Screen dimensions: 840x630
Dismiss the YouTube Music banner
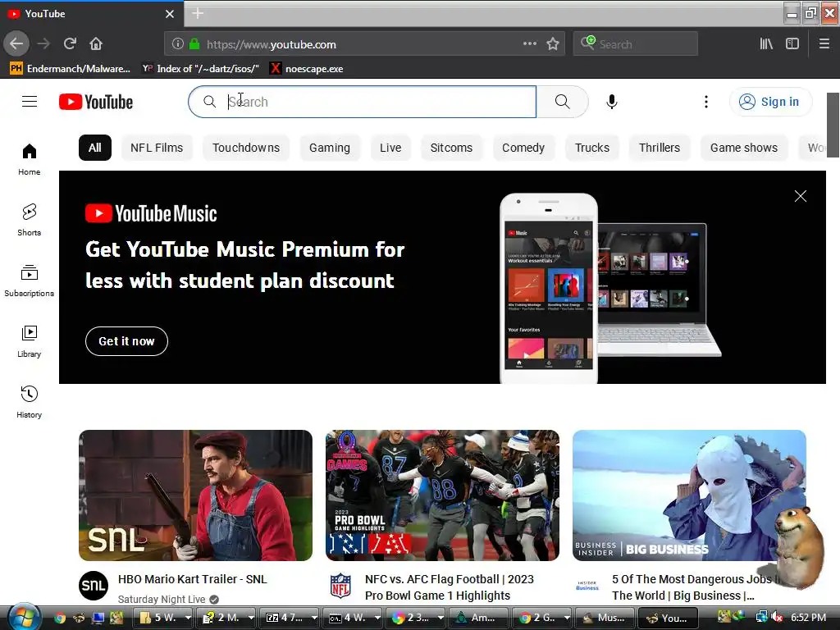pyautogui.click(x=801, y=196)
